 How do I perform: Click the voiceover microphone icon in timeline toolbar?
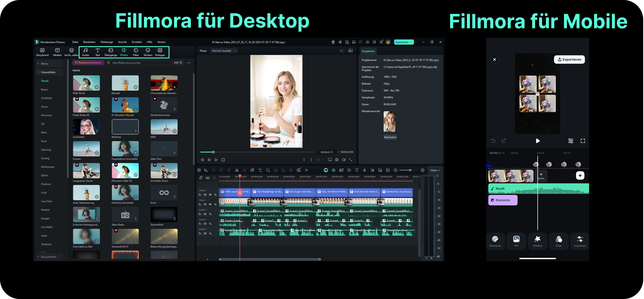(365, 170)
